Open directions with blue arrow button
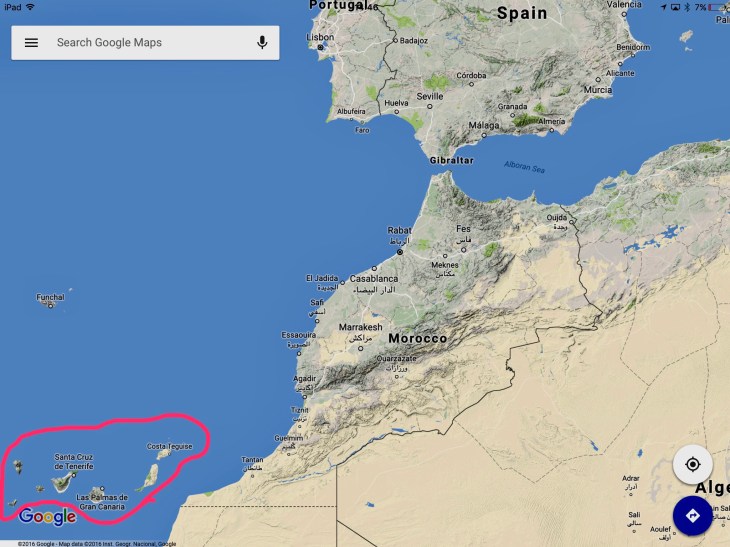Screen dimensions: 730x547 click(692, 516)
